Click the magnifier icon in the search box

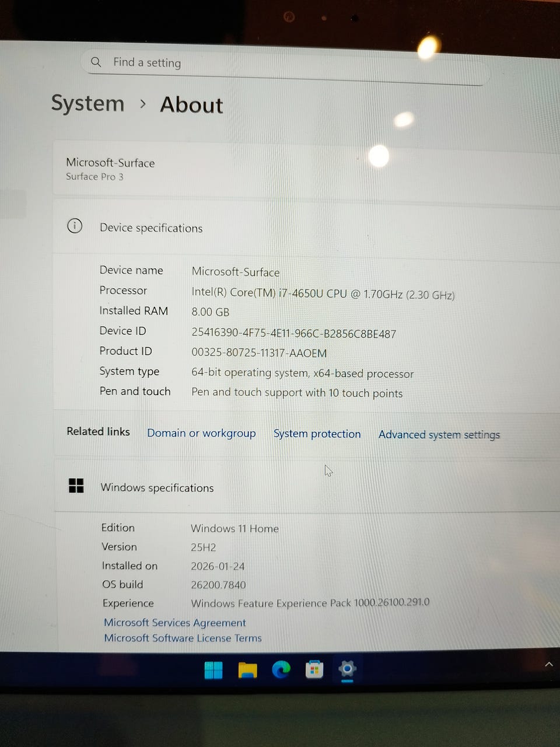pos(96,62)
